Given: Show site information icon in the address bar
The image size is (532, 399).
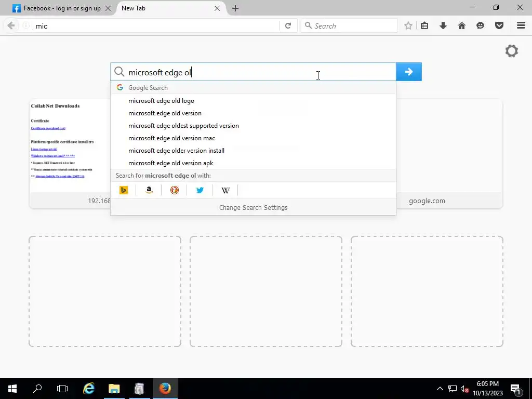Looking at the screenshot, I should point(26,26).
